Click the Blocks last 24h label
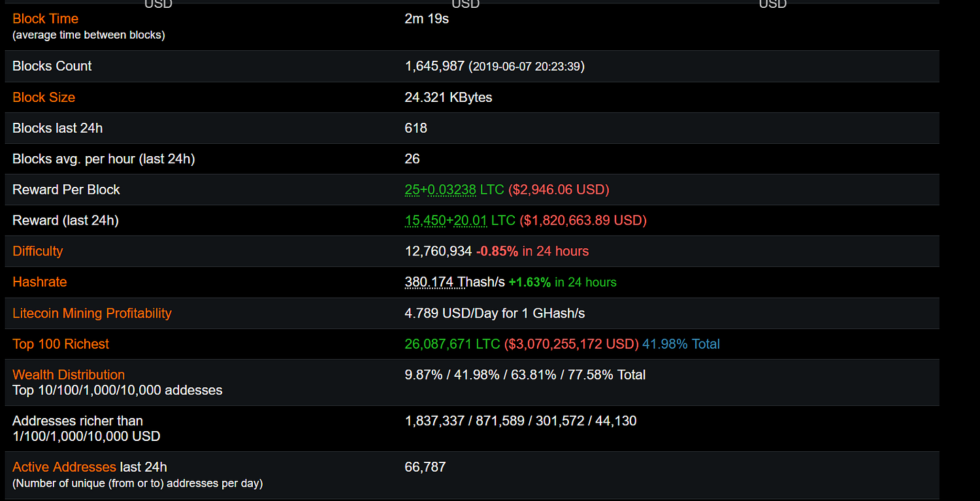Image resolution: width=980 pixels, height=501 pixels. pyautogui.click(x=57, y=128)
